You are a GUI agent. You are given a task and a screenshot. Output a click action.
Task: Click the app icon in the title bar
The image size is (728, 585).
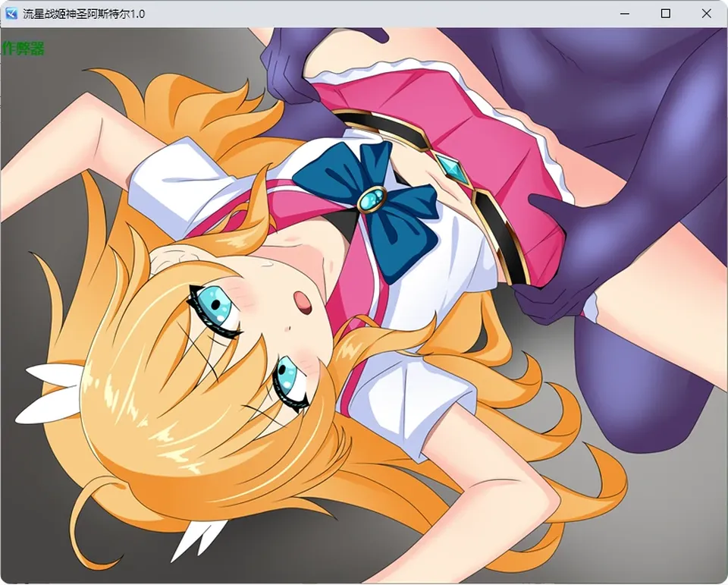point(11,14)
